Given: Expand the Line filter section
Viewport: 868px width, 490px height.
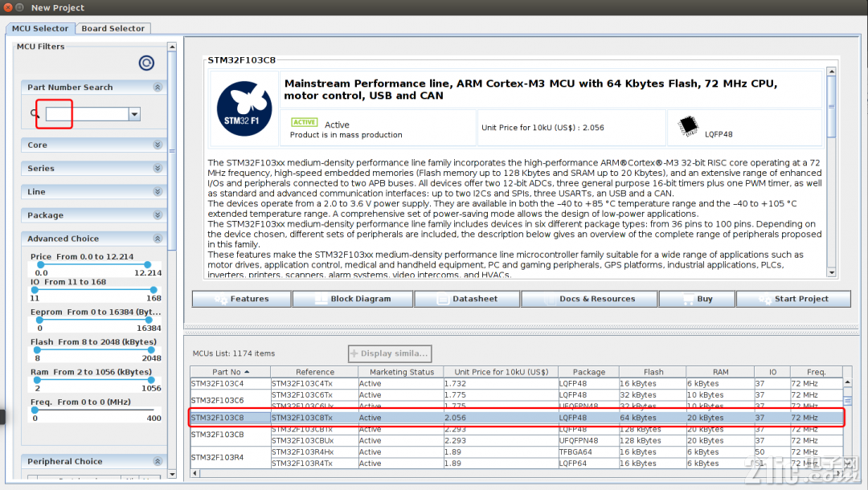Looking at the screenshot, I should pyautogui.click(x=158, y=191).
